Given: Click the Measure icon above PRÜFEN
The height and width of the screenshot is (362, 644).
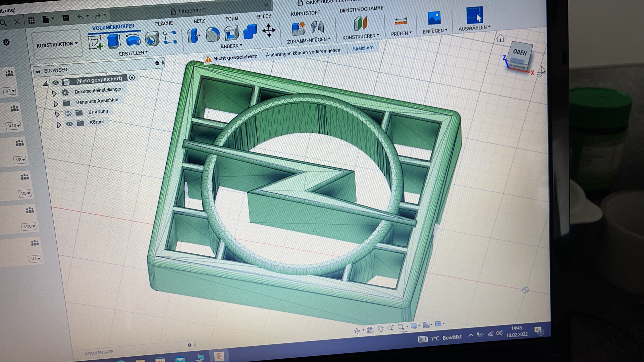Looking at the screenshot, I should pos(400,21).
